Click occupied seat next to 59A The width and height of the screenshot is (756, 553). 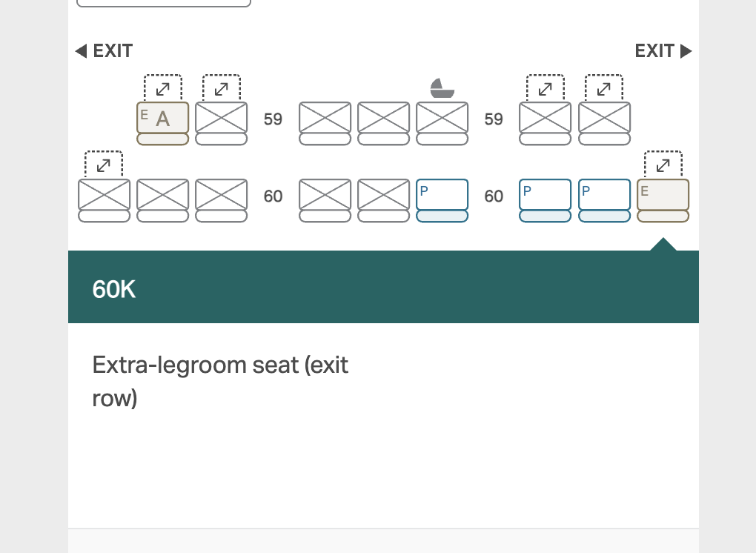(x=222, y=123)
